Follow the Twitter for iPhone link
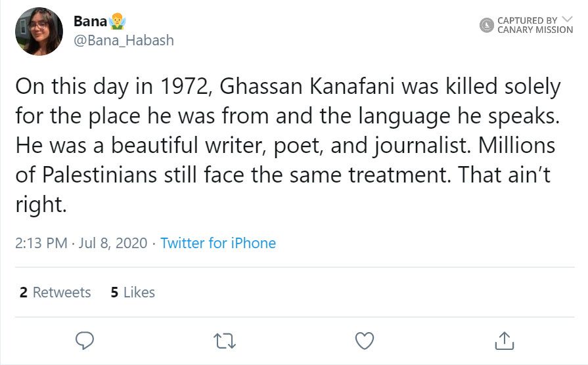The width and height of the screenshot is (588, 365). [218, 243]
